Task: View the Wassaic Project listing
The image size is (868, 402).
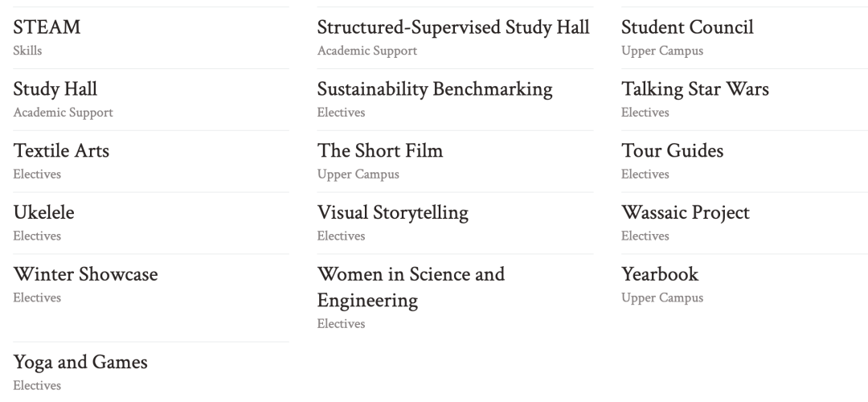Action: coord(686,212)
